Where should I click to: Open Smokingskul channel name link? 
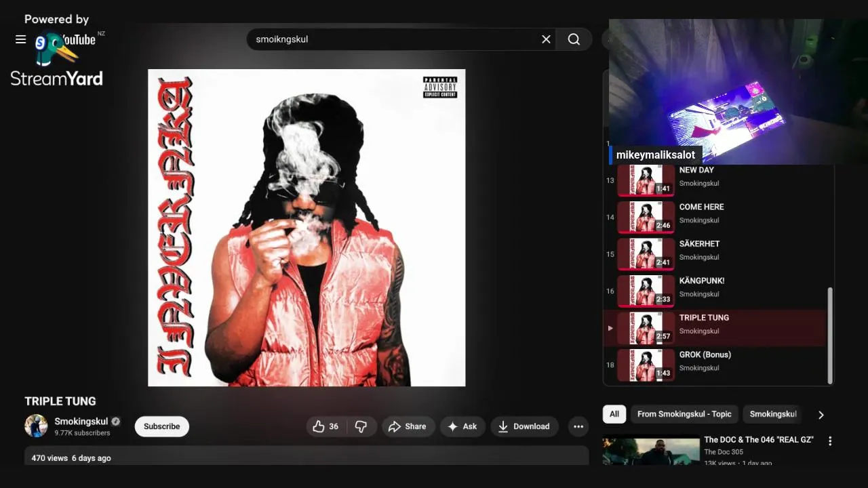tap(81, 422)
